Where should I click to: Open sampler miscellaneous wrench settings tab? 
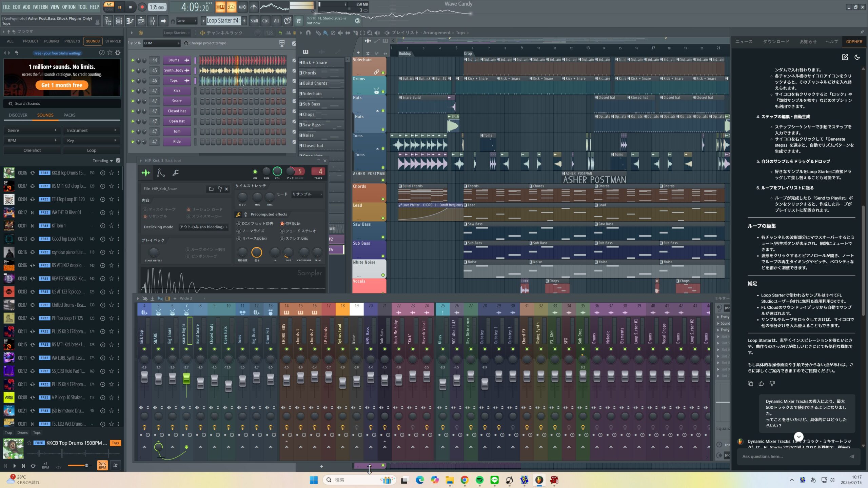pyautogui.click(x=175, y=173)
